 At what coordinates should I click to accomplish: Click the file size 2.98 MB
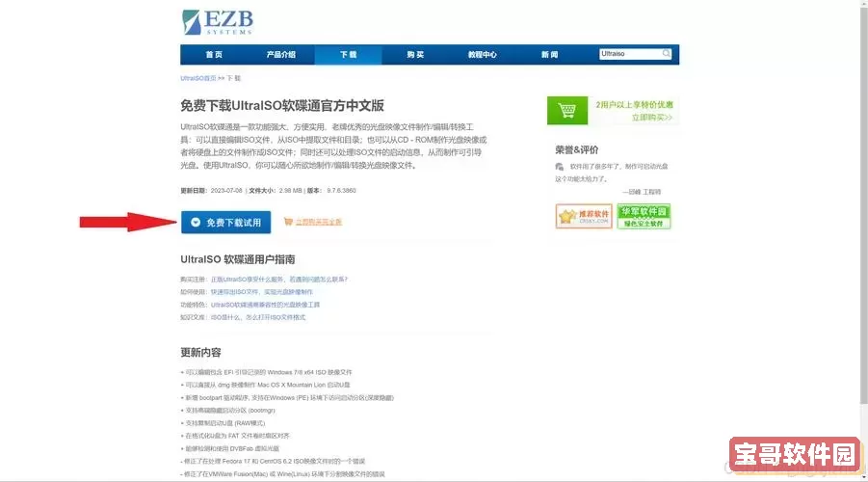(291, 191)
